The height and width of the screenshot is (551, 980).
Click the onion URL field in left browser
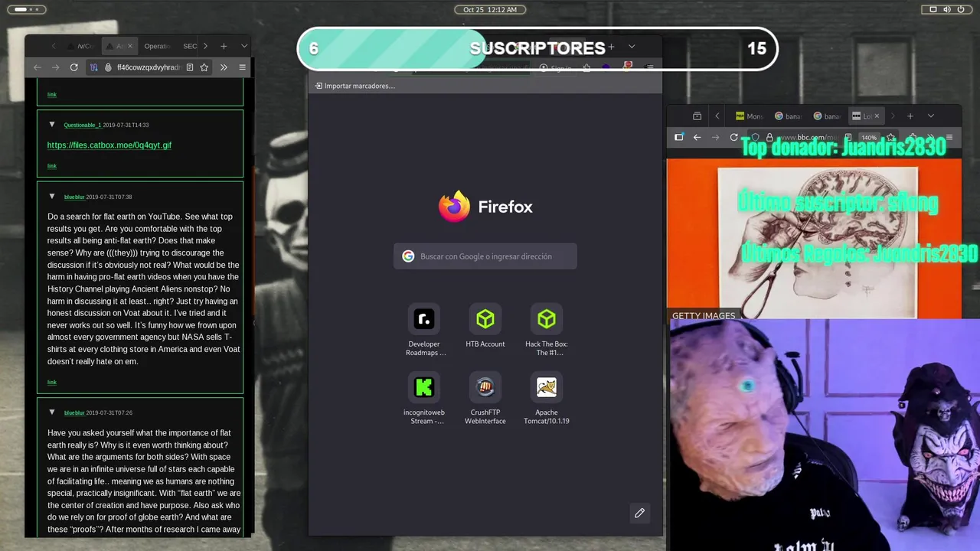point(149,67)
